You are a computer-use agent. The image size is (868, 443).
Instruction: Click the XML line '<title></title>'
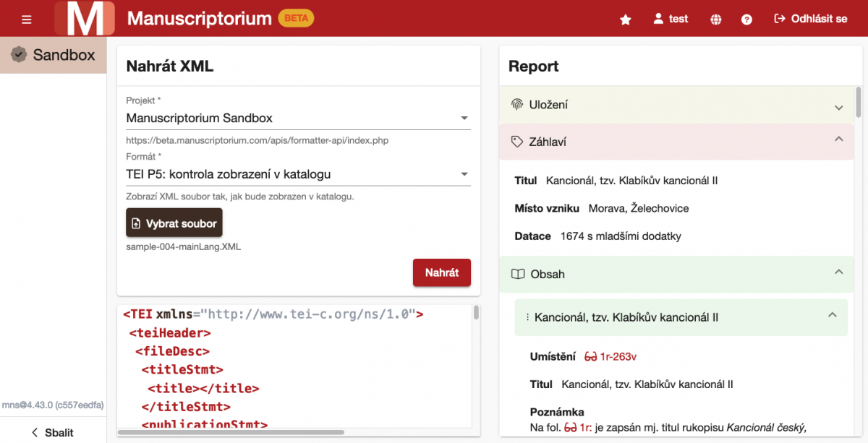[x=203, y=388]
